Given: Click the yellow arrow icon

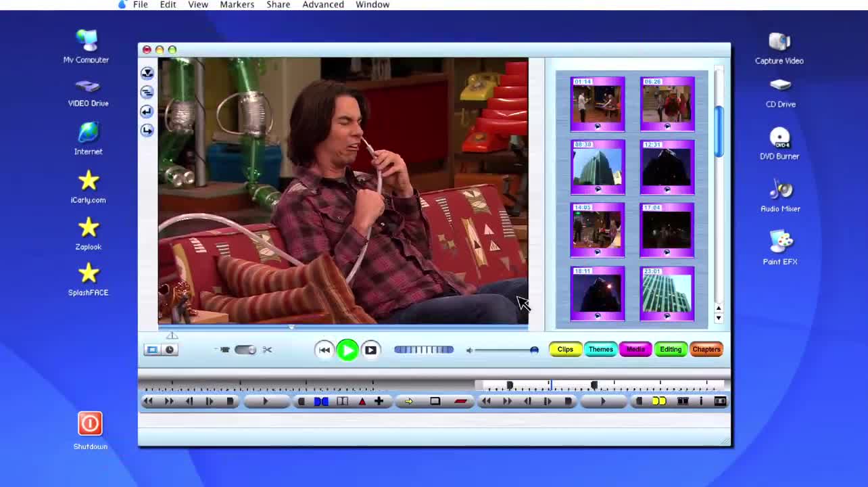Looking at the screenshot, I should (408, 402).
